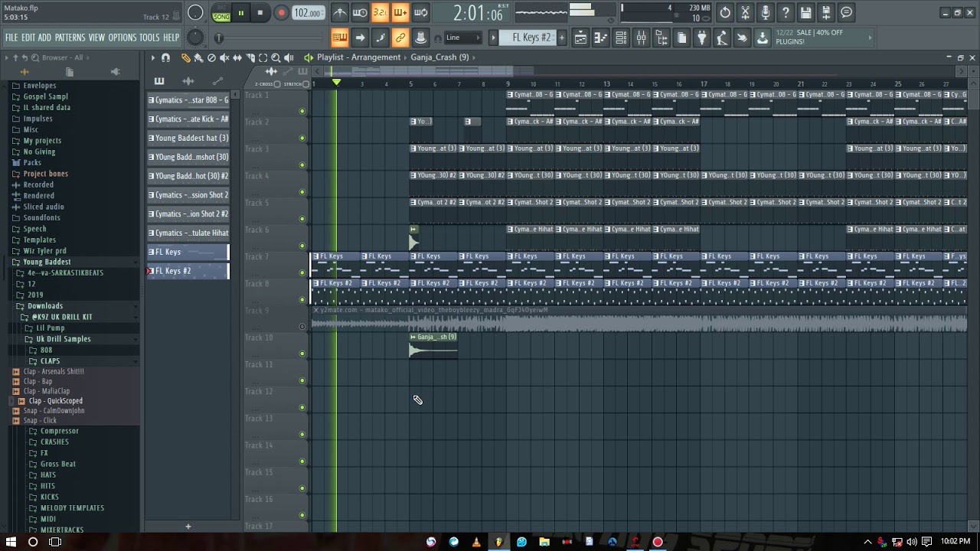Click the Playlist snap magnet icon

coord(165,57)
